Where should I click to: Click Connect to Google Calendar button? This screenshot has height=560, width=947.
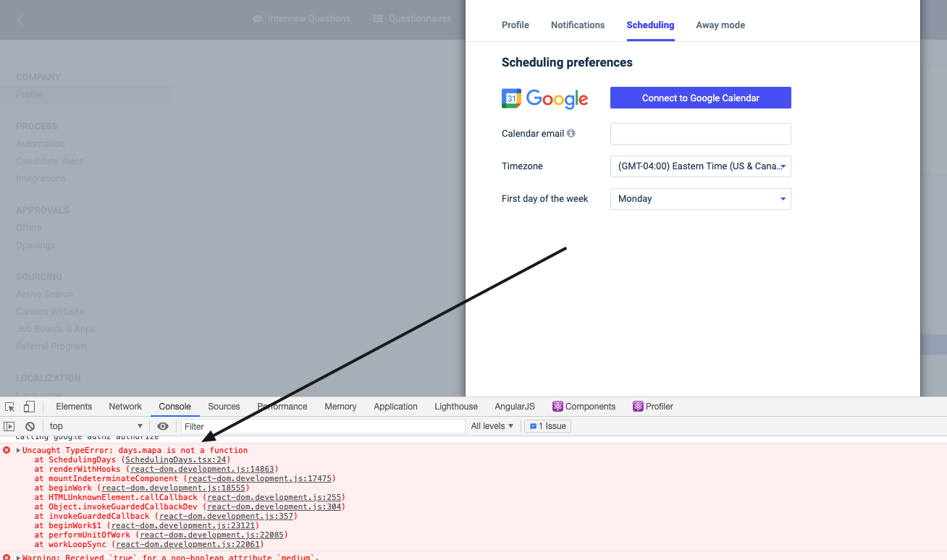point(701,98)
